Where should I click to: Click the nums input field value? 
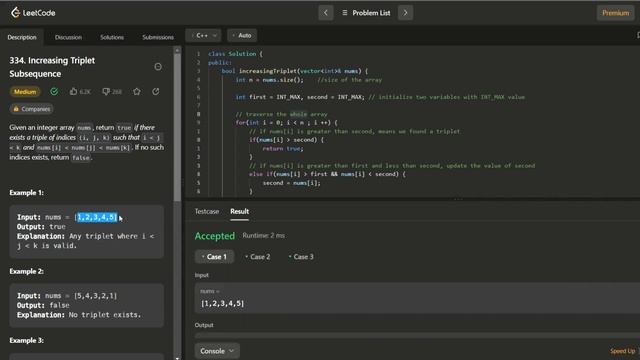pyautogui.click(x=222, y=304)
